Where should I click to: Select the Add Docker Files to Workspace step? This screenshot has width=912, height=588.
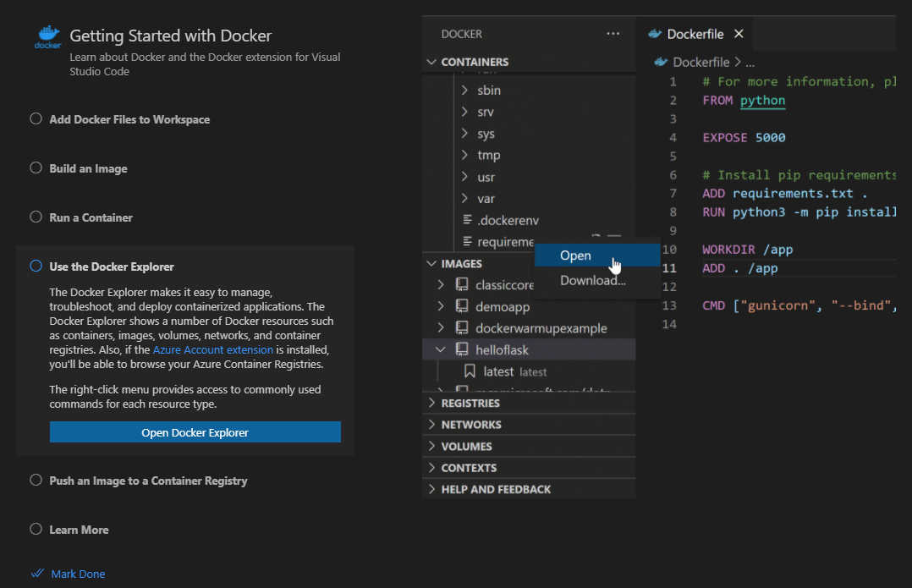(129, 119)
